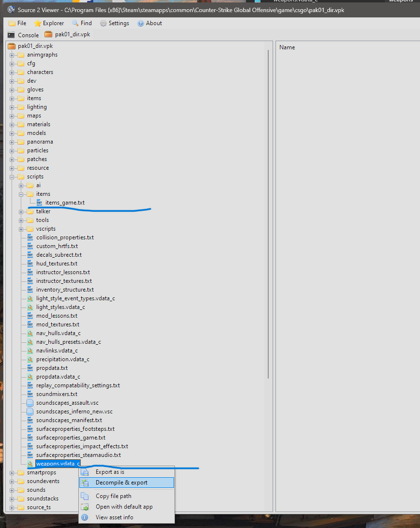This screenshot has height=528, width=420.
Task: Click the Copy file path icon
Action: coord(85,496)
